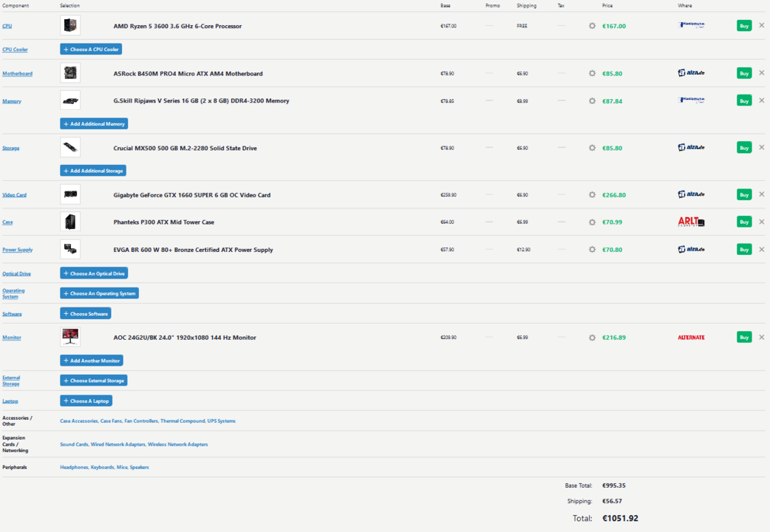Open the Keyboards peripherals link

coord(102,467)
